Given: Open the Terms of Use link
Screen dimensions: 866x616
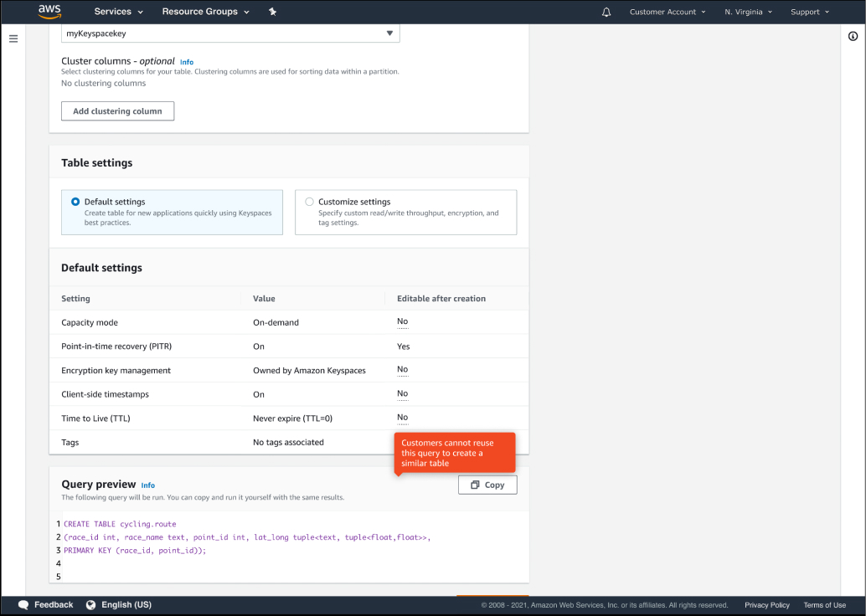Looking at the screenshot, I should pyautogui.click(x=824, y=604).
